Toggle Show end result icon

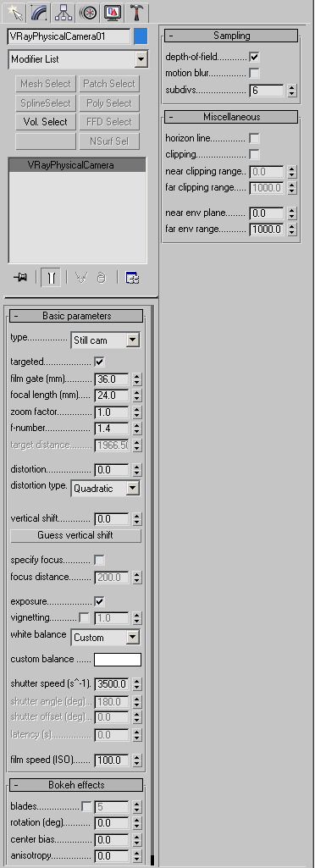[51, 278]
